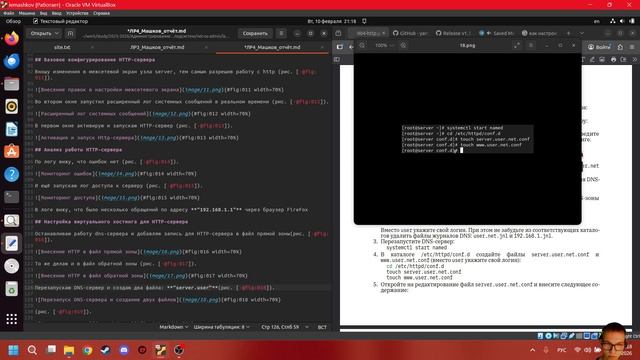Zoom out in the image viewer
The image size is (640, 360).
pyautogui.click(x=362, y=45)
